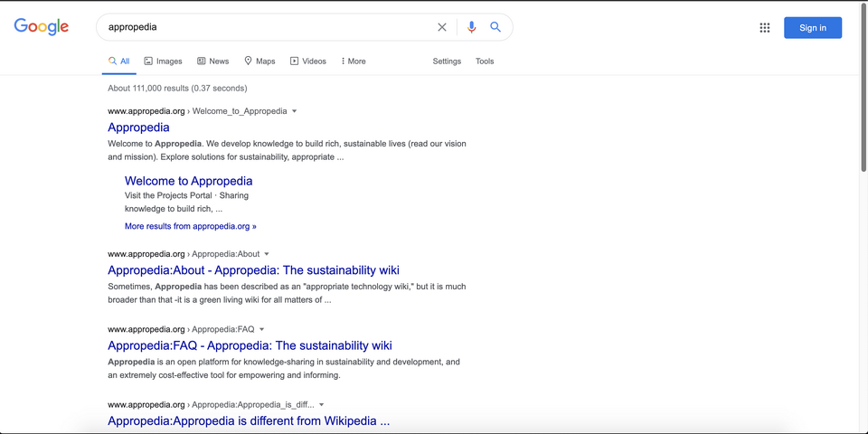Click the www.appropedia.org › Appropedia:About breadcrumb

(x=184, y=254)
